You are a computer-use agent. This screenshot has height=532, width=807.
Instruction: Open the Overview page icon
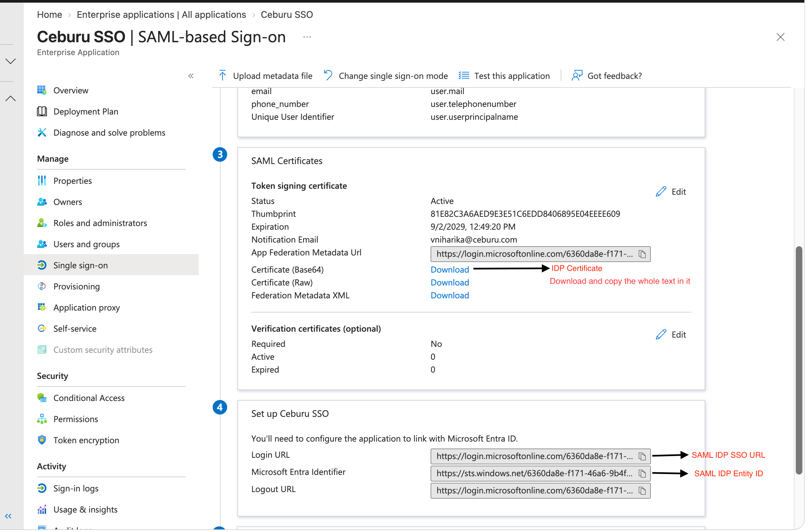[x=42, y=90]
